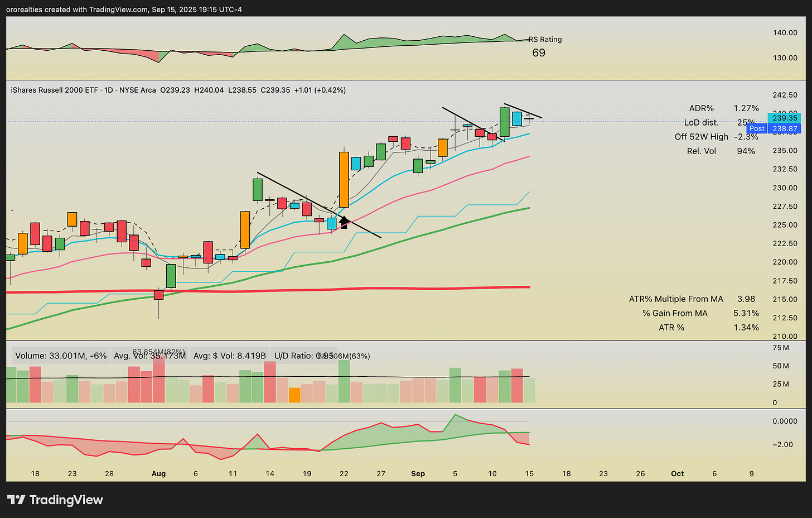Click the 215.00 price axis label
Screen dimensions: 812x518
pyautogui.click(x=785, y=299)
